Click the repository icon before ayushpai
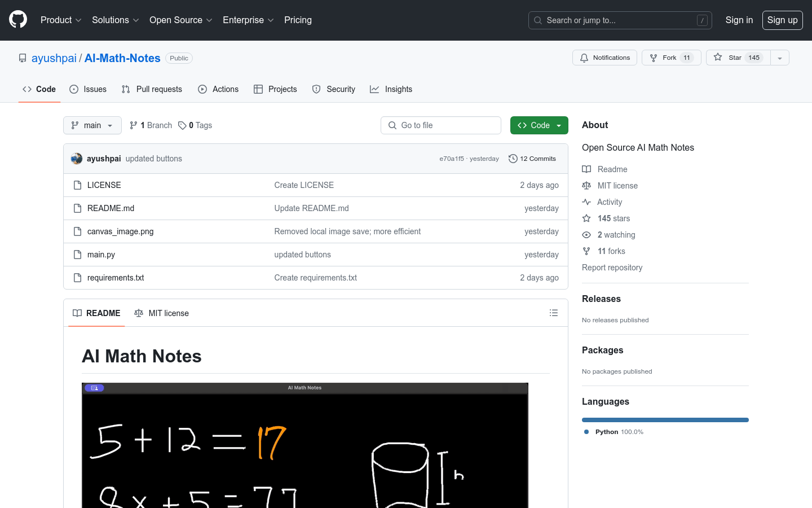This screenshot has width=812, height=508. tap(23, 58)
